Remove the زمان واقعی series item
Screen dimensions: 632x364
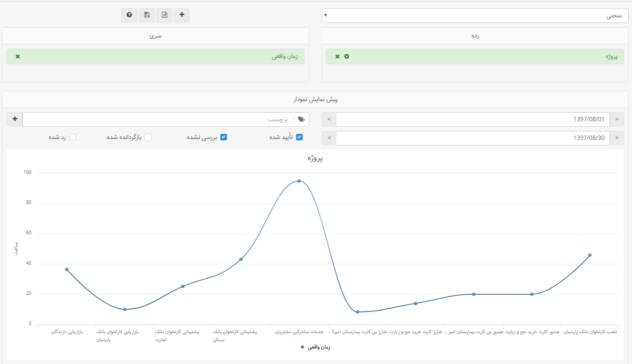[18, 57]
